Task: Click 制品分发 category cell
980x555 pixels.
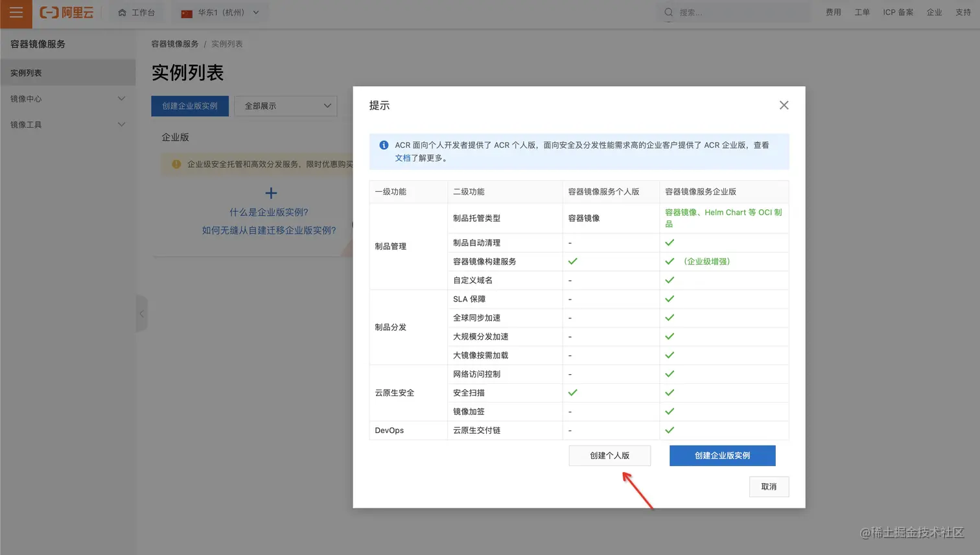Action: click(x=408, y=327)
